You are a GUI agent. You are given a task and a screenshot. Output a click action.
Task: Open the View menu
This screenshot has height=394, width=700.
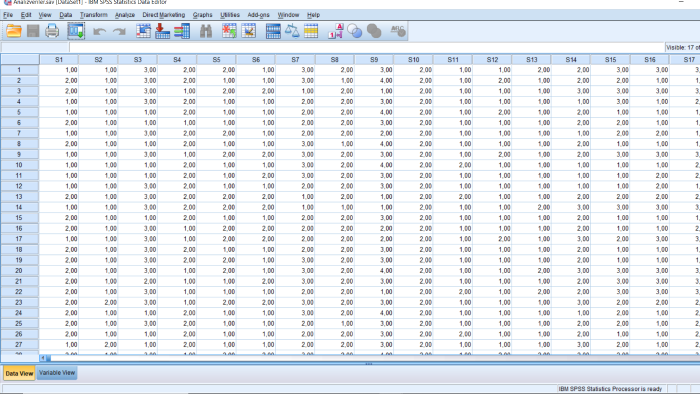tap(45, 15)
